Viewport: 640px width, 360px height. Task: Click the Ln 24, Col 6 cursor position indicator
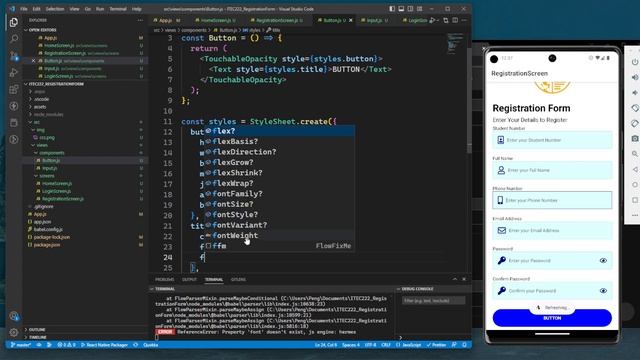[326, 345]
